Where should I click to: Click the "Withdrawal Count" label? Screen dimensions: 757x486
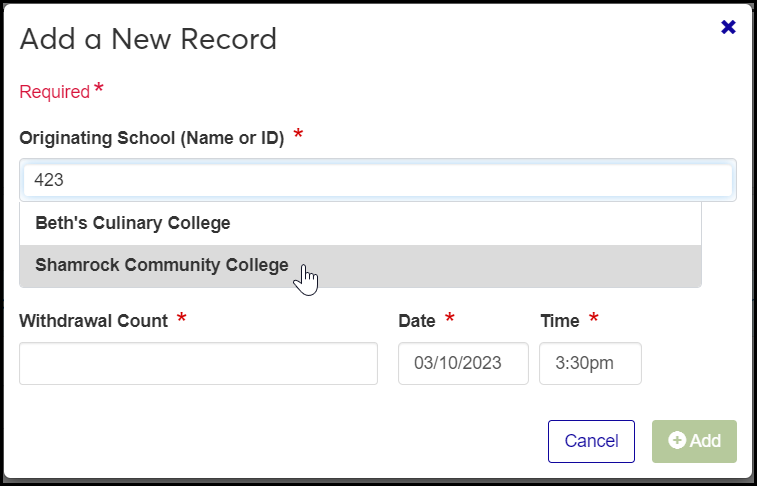click(93, 321)
